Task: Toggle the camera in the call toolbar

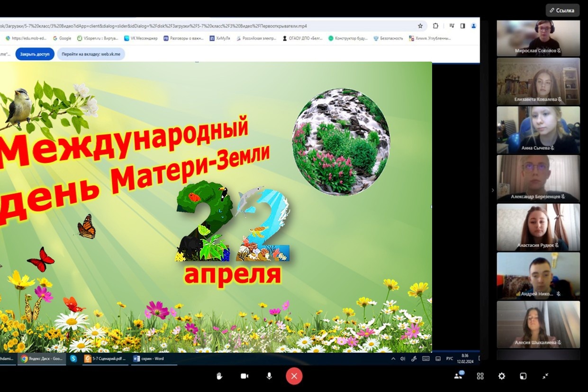Action: (244, 376)
